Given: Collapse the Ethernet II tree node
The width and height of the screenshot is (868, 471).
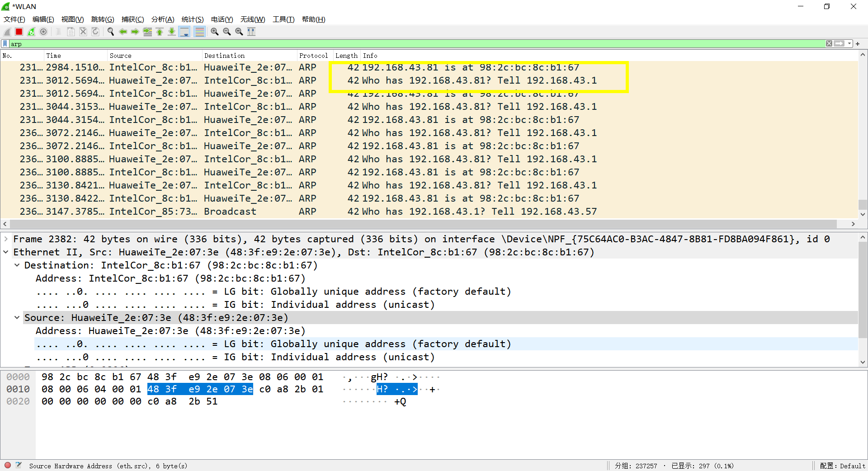Looking at the screenshot, I should tap(6, 252).
